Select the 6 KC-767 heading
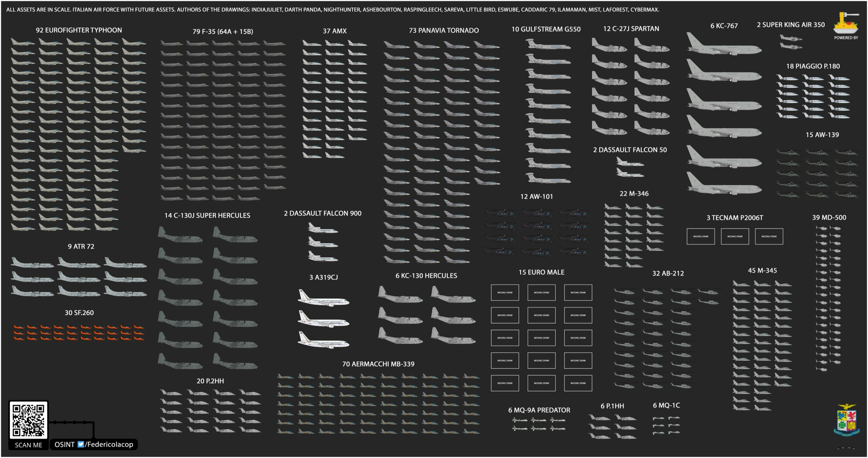This screenshot has height=458, width=868. pos(724,26)
